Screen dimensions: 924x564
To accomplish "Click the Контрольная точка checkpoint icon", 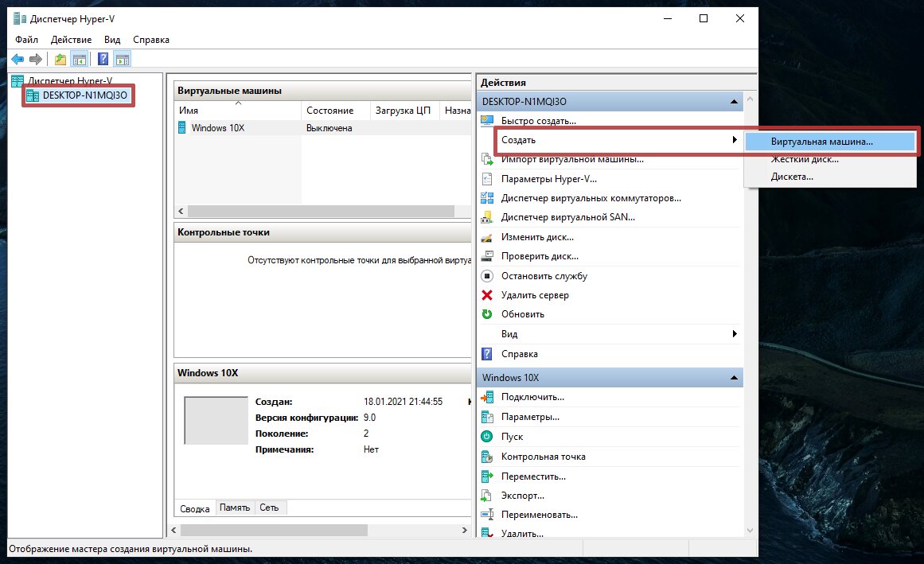I will [487, 457].
